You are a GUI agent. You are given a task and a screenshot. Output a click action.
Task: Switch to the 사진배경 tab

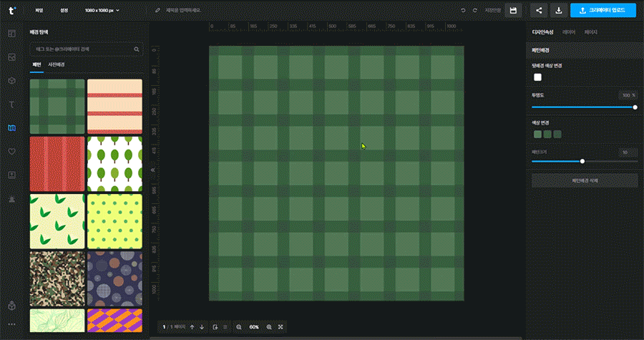click(56, 65)
